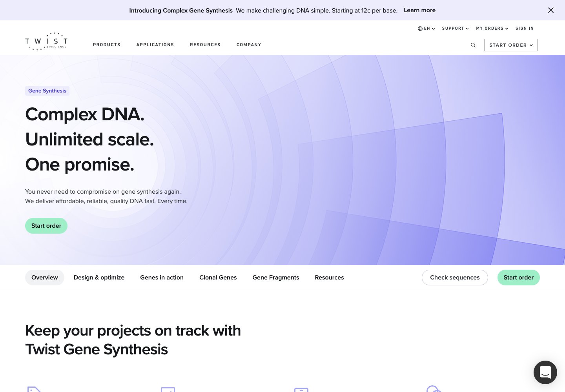565x392 pixels.
Task: Click the Sign In link
Action: pos(525,29)
